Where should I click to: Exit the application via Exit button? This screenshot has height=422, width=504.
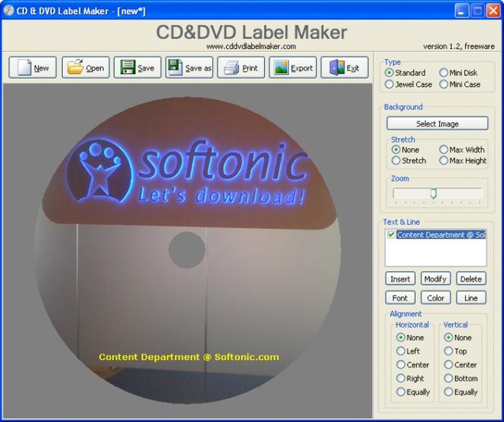pyautogui.click(x=344, y=68)
